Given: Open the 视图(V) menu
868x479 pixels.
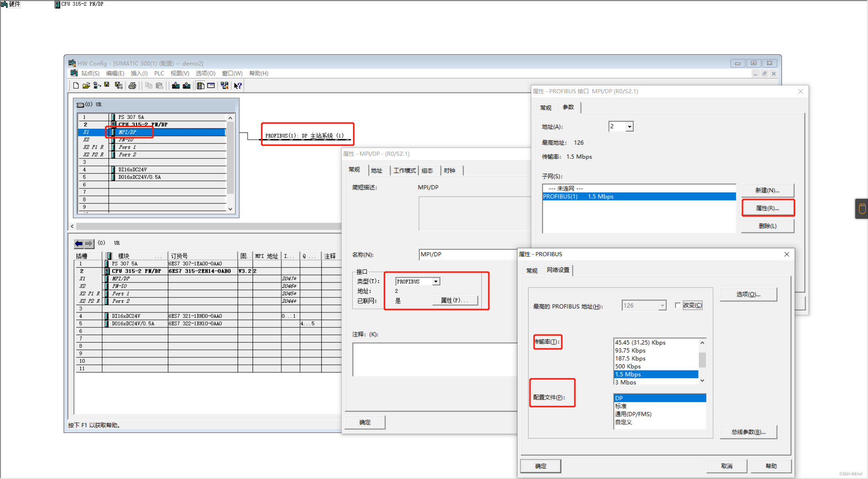Looking at the screenshot, I should [x=180, y=73].
